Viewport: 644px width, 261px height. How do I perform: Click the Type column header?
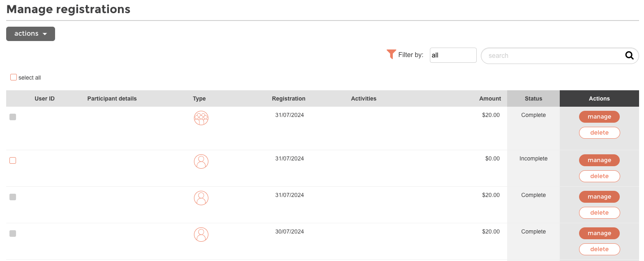(x=199, y=98)
